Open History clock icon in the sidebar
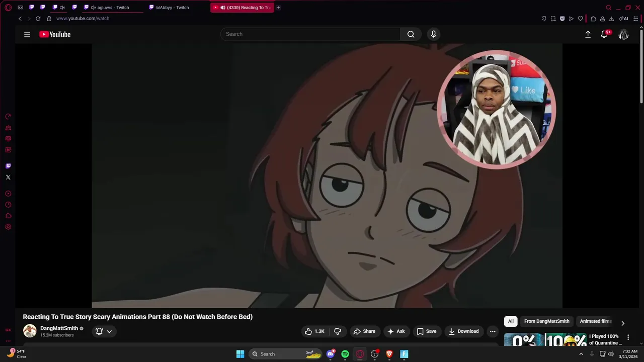 tap(8, 205)
